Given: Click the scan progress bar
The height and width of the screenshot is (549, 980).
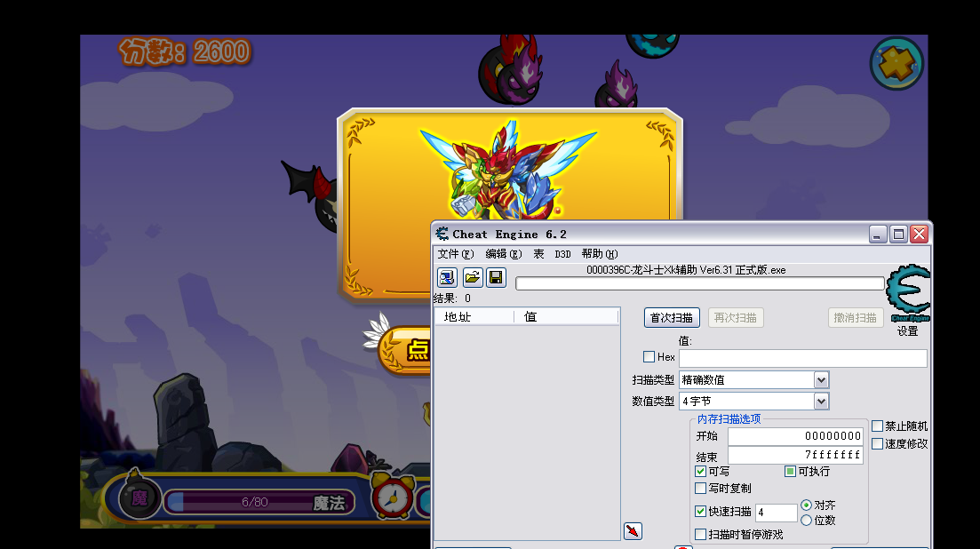Looking at the screenshot, I should (699, 283).
